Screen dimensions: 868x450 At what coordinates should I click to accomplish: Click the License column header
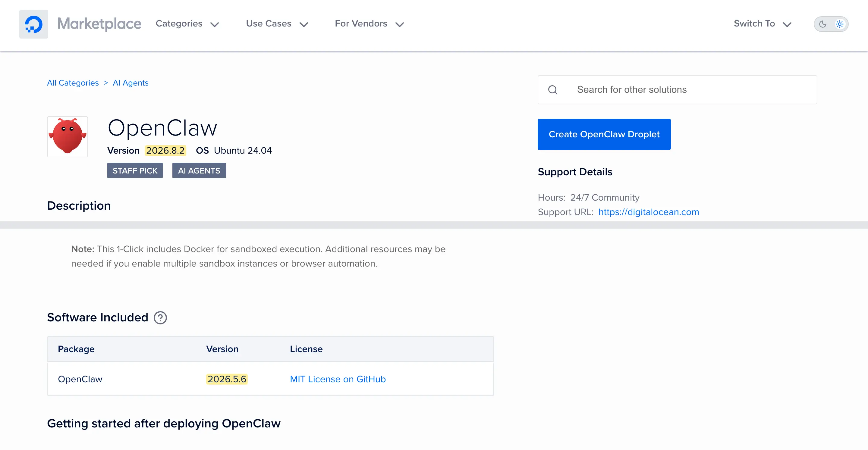306,349
